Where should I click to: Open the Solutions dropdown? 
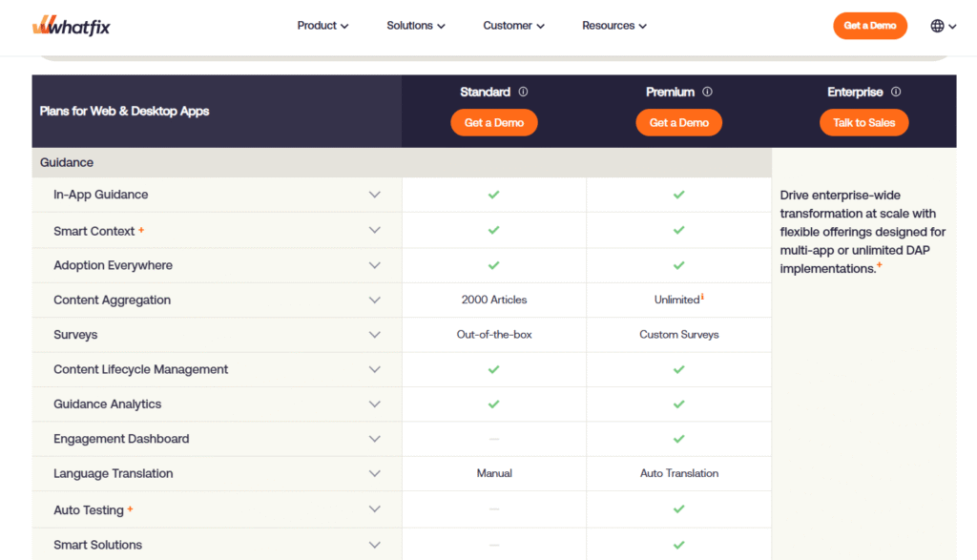[415, 26]
